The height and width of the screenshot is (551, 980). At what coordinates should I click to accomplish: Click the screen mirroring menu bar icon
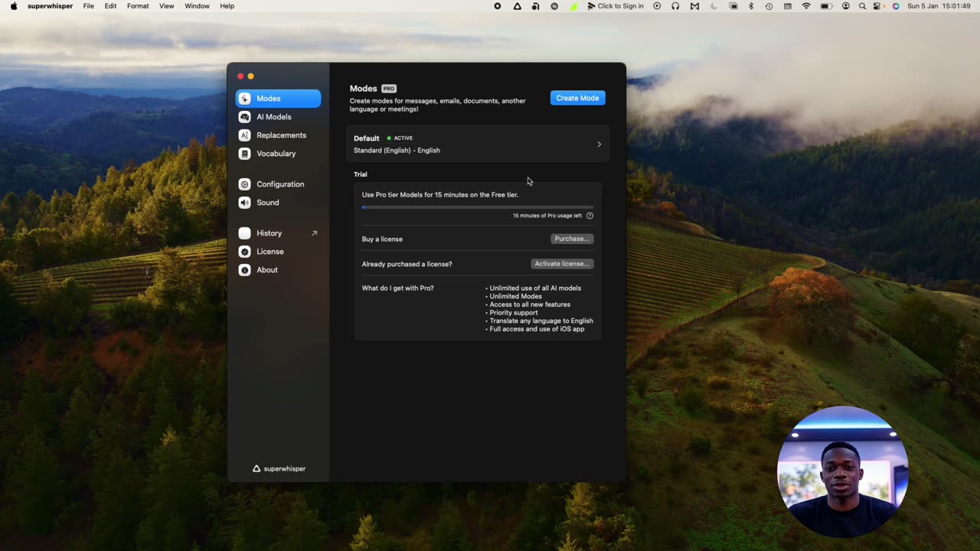click(733, 6)
